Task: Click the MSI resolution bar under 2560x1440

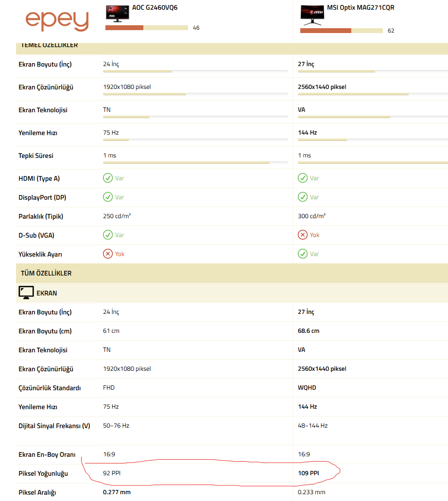Action: click(373, 94)
